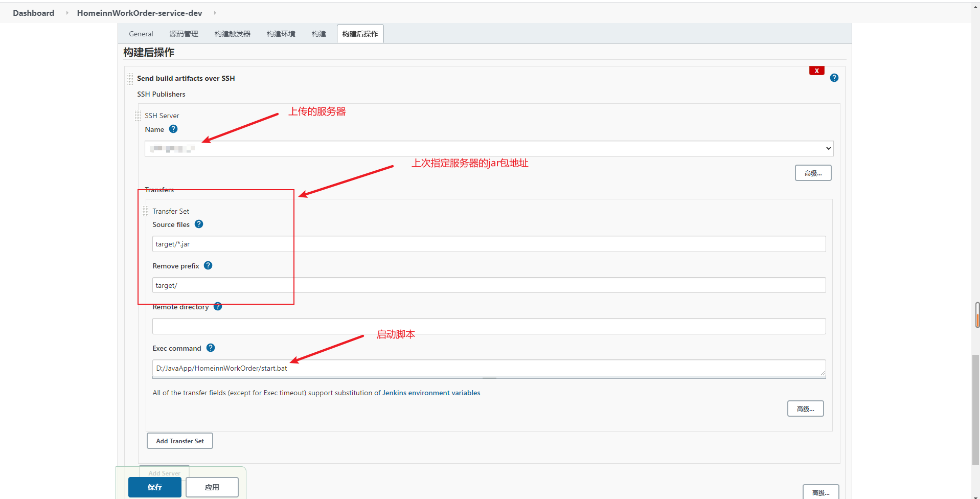The height and width of the screenshot is (499, 980).
Task: Open the breadcrumb arrow after Dashboard
Action: pyautogui.click(x=67, y=13)
